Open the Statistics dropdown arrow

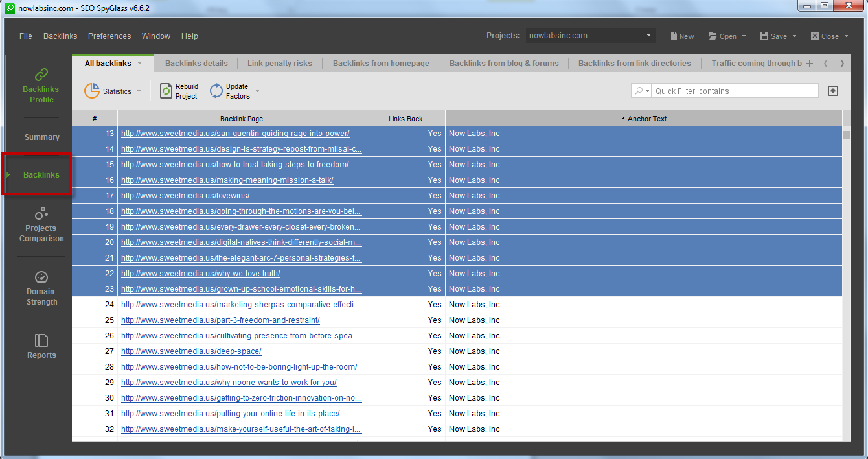[139, 91]
